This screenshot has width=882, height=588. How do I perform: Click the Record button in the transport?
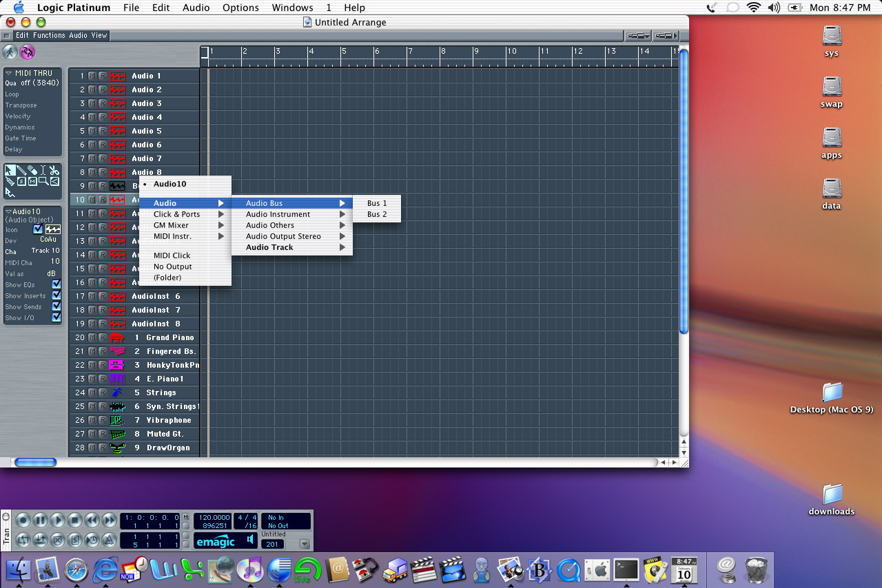(23, 521)
